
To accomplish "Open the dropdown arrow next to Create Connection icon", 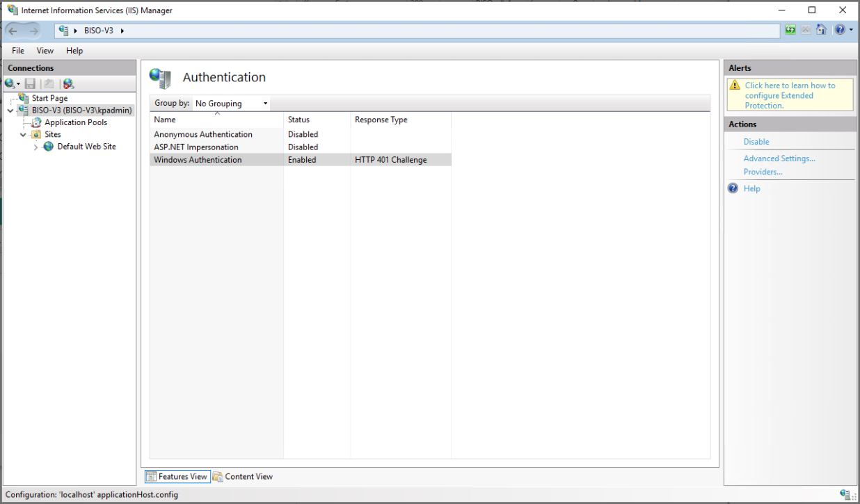I will [x=19, y=84].
